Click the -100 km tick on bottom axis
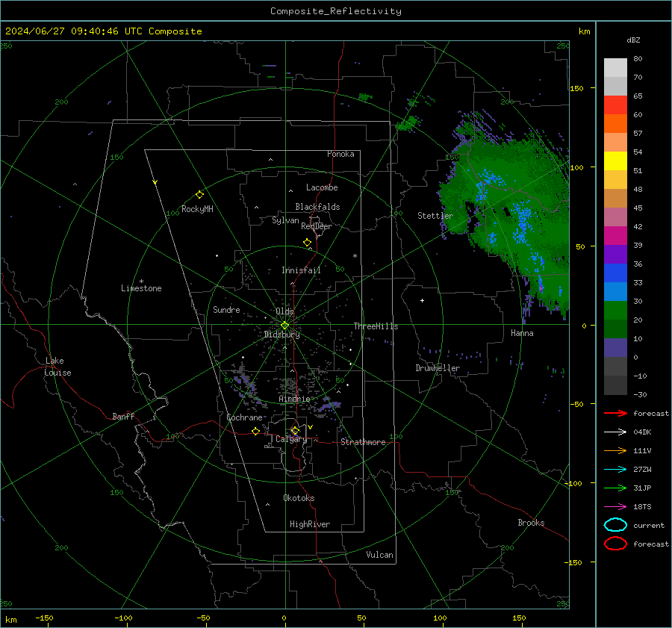Screen dimensions: 672x628 click(x=123, y=618)
